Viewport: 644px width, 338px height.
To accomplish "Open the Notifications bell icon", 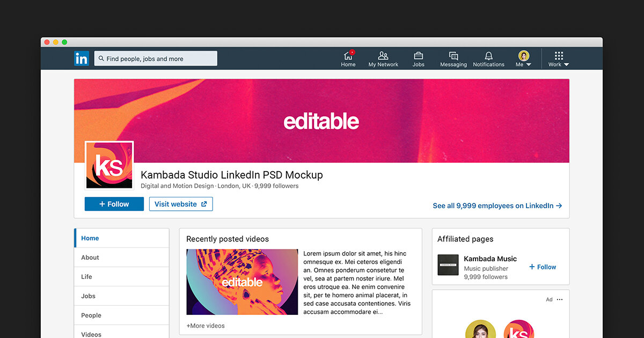I will click(488, 56).
